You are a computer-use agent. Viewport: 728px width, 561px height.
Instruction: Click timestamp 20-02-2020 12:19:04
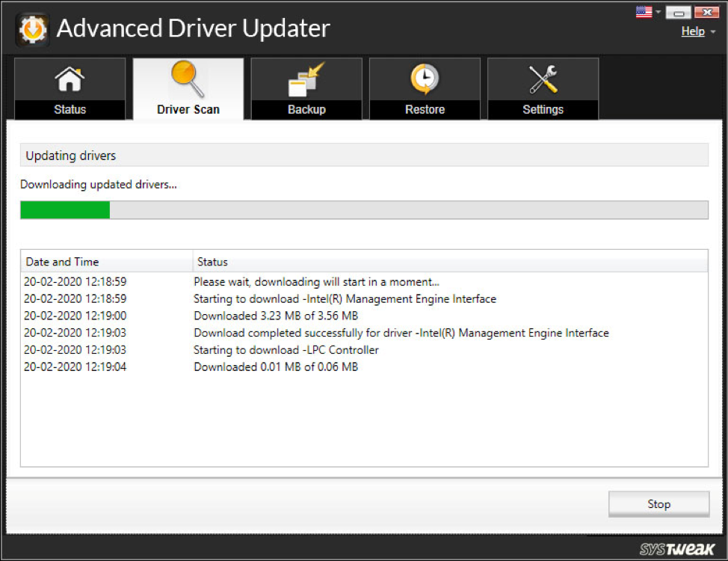75,367
